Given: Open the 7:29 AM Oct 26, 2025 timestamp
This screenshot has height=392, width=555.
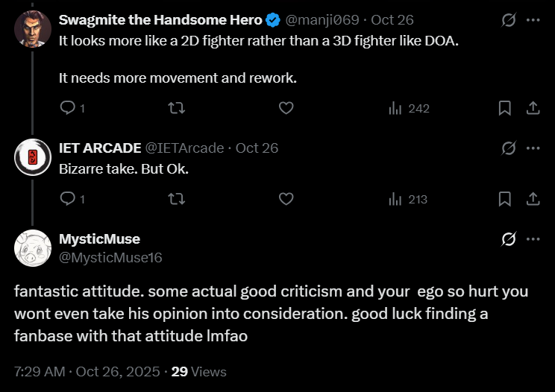Looking at the screenshot, I should [x=86, y=371].
